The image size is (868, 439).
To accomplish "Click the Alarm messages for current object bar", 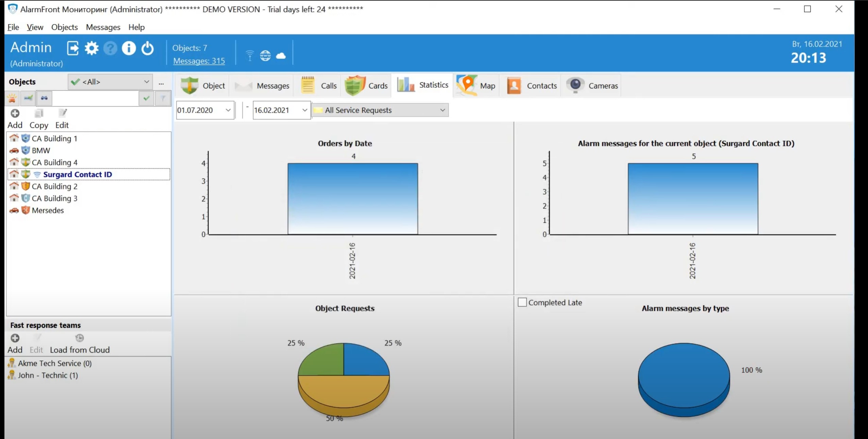I will pos(693,199).
